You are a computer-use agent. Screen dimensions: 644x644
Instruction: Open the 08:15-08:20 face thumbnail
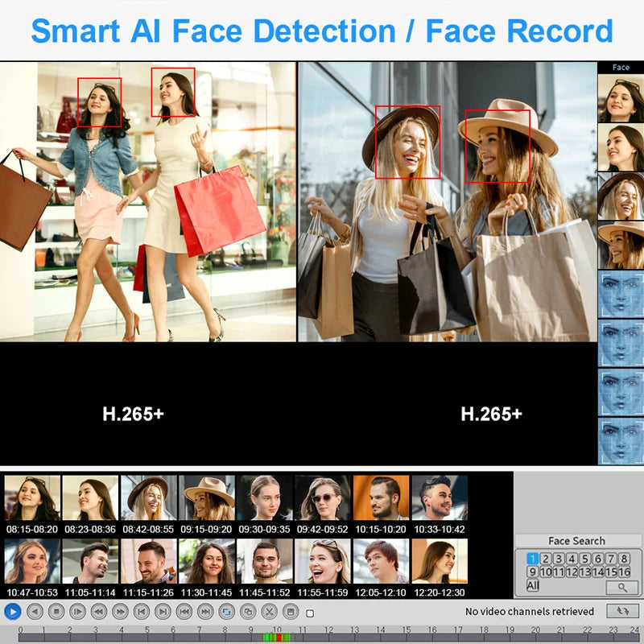tap(31, 499)
